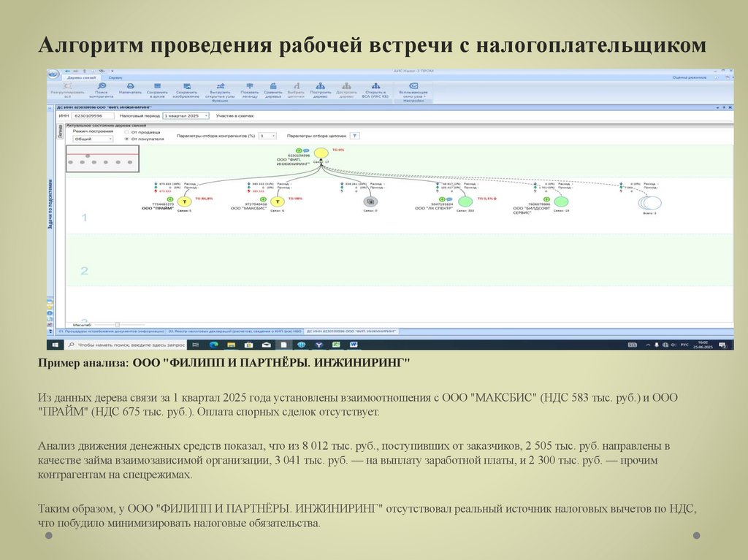Screen dimensions: 748x560
Task: Select the 'От покупателя' radio button
Action: (127, 139)
